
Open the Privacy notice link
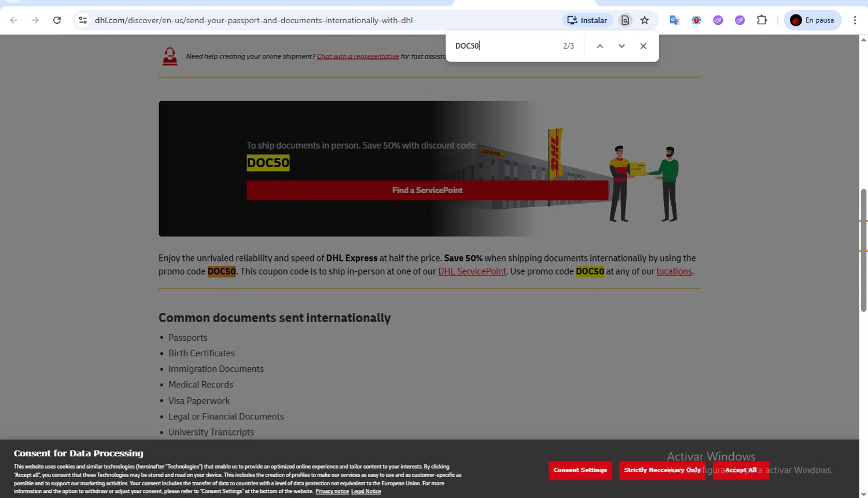point(332,491)
